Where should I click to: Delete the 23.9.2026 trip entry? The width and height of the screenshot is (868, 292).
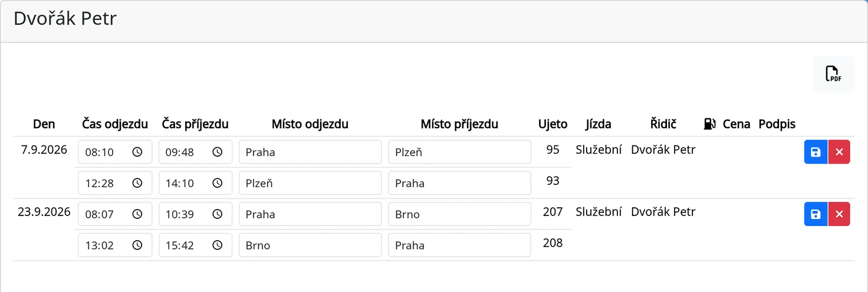coord(839,214)
